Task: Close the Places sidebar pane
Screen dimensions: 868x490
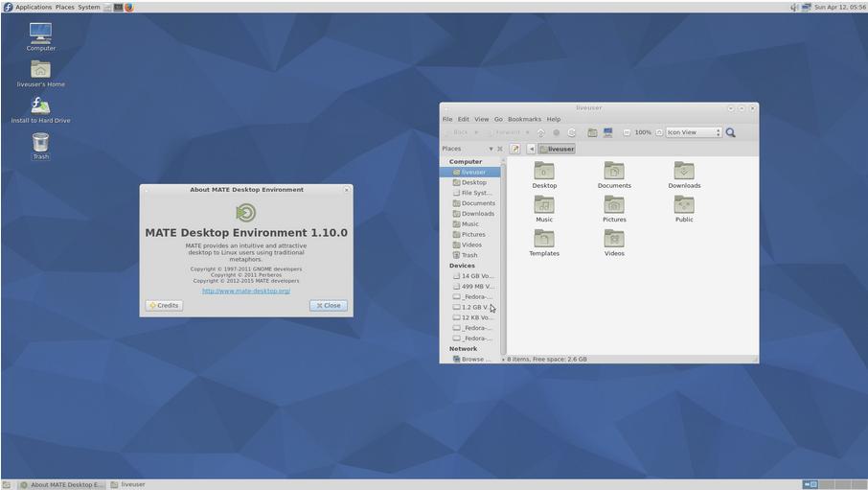Action: (500, 149)
